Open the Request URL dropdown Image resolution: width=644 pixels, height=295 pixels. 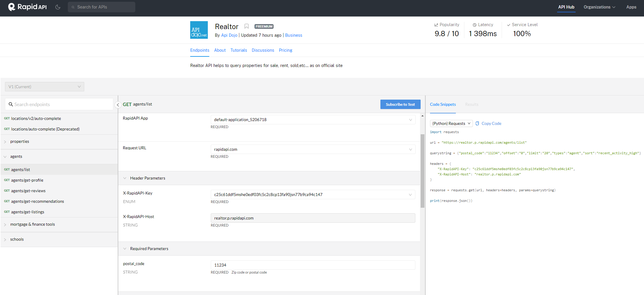point(313,149)
